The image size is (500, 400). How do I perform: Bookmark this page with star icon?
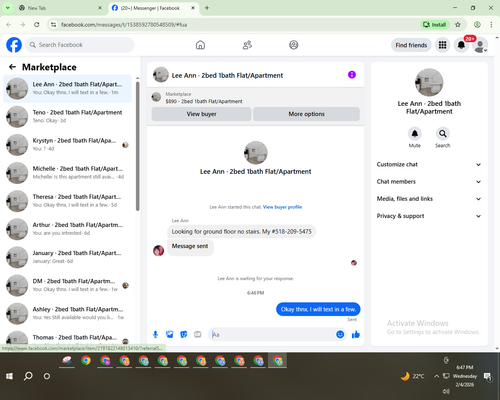point(458,25)
